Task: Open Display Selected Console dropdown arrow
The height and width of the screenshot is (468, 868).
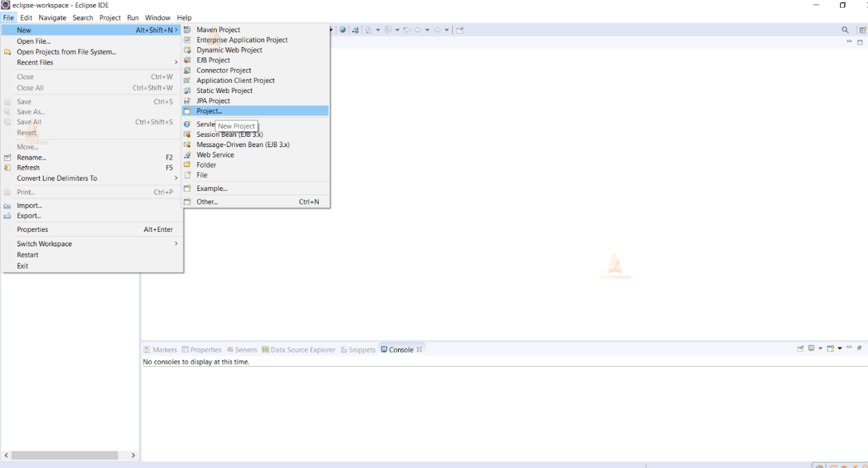Action: click(820, 348)
